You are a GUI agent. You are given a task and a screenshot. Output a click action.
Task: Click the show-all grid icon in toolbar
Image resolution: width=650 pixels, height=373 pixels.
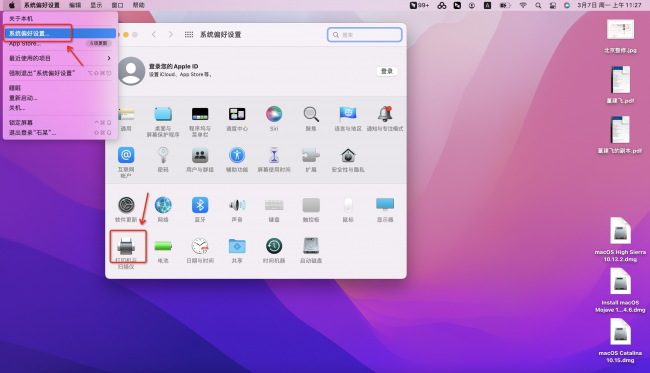(189, 34)
